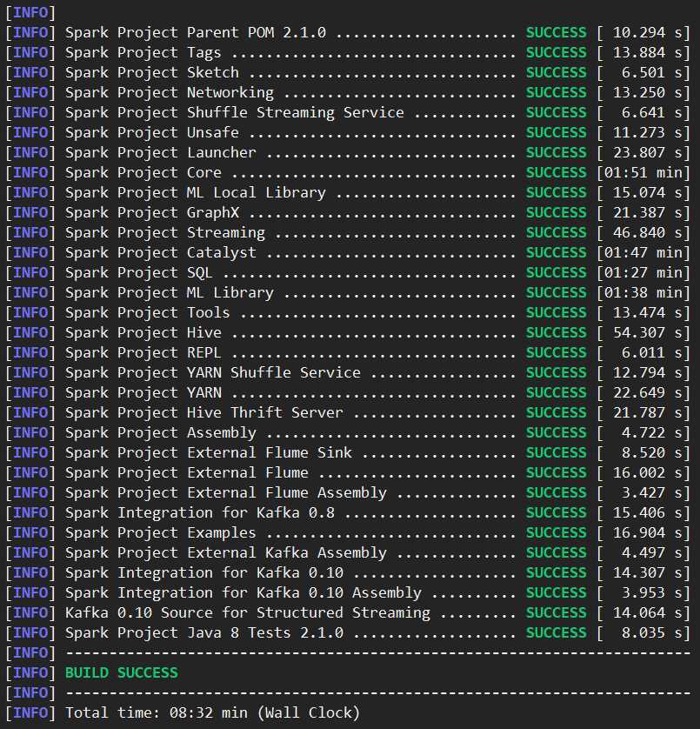This screenshot has height=729, width=700.
Task: Select 'Spark Project External Flume Sink' text
Action: (x=208, y=453)
